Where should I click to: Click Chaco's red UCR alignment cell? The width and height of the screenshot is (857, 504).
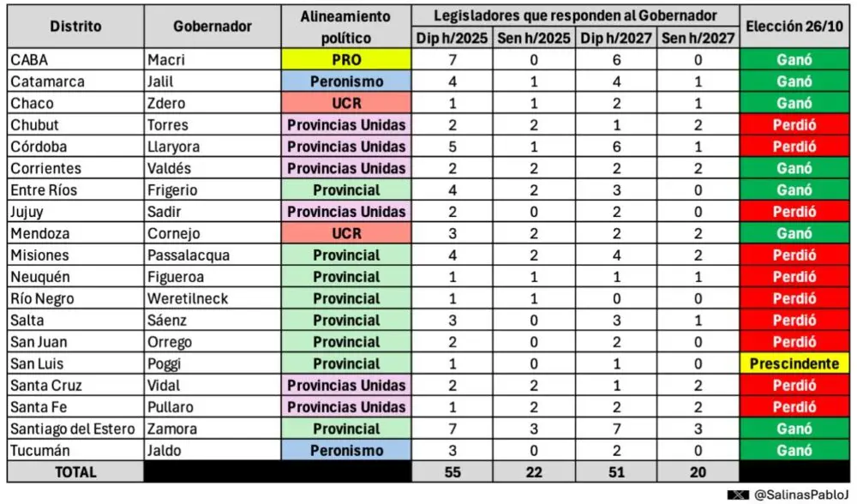click(346, 103)
